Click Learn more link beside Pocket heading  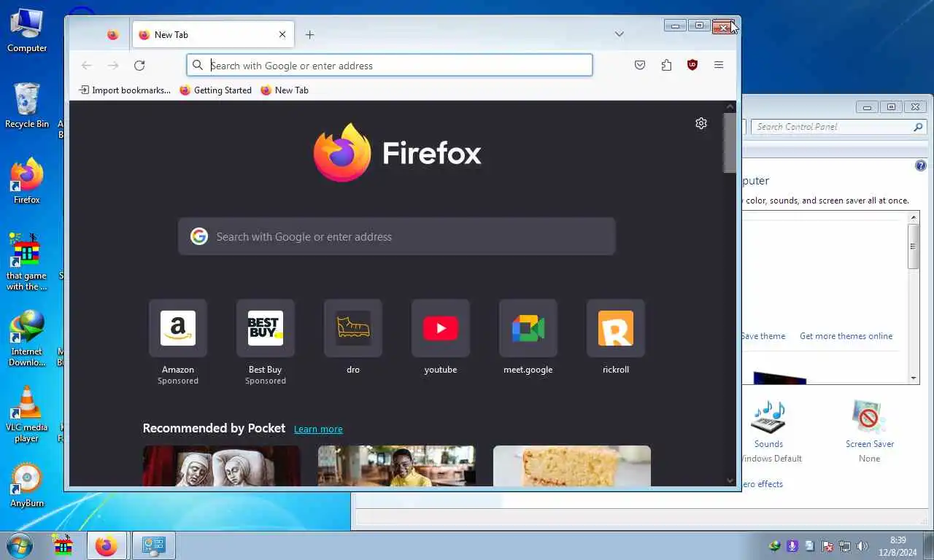pyautogui.click(x=318, y=429)
